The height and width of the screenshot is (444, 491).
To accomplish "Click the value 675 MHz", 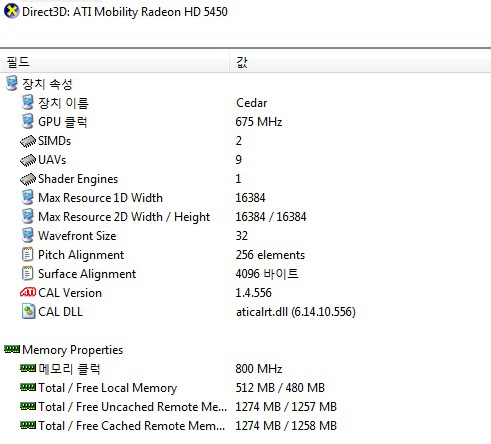I will (x=259, y=122).
